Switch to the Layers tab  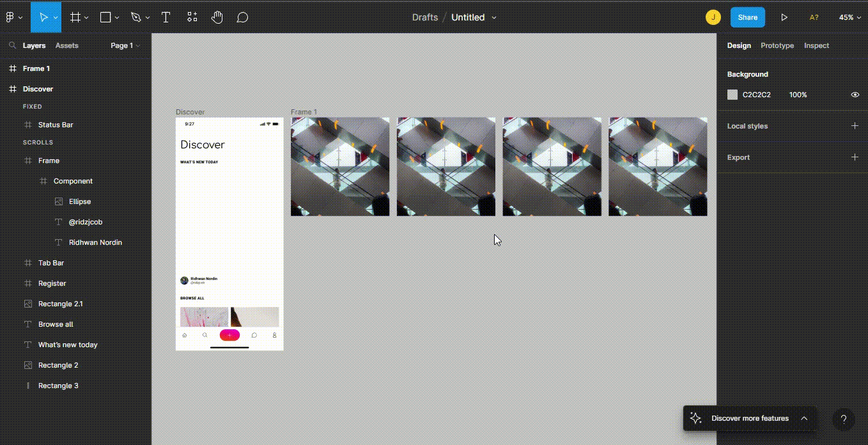click(34, 45)
